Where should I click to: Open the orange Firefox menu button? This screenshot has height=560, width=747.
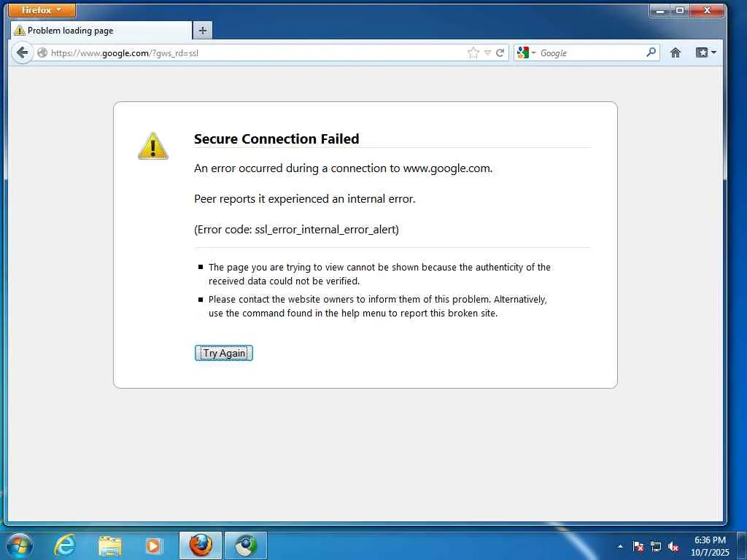coord(42,9)
